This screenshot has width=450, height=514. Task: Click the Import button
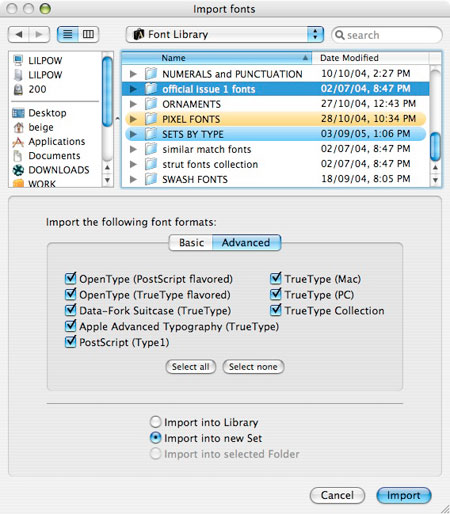404,495
